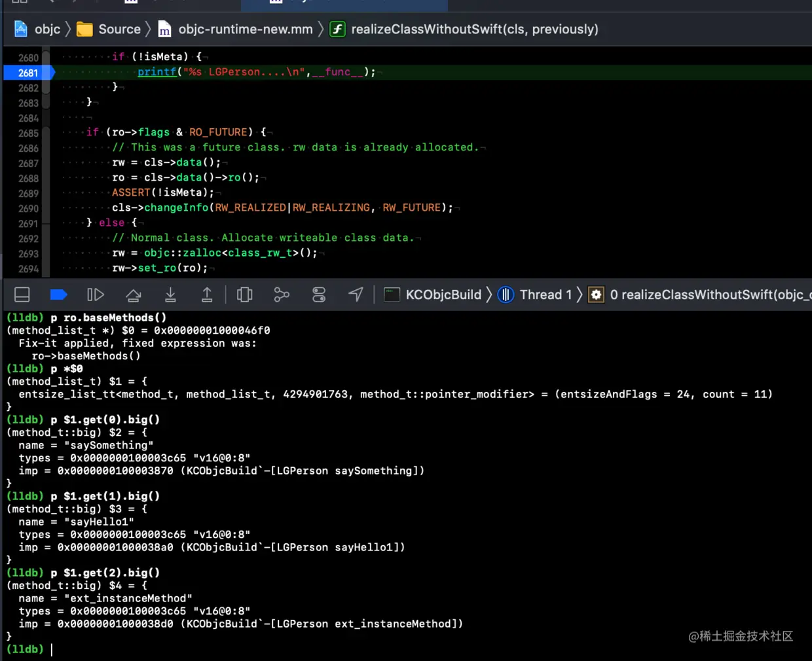Viewport: 812px width, 661px height.
Task: Click the breakpoint on line 2681
Action: tap(29, 73)
